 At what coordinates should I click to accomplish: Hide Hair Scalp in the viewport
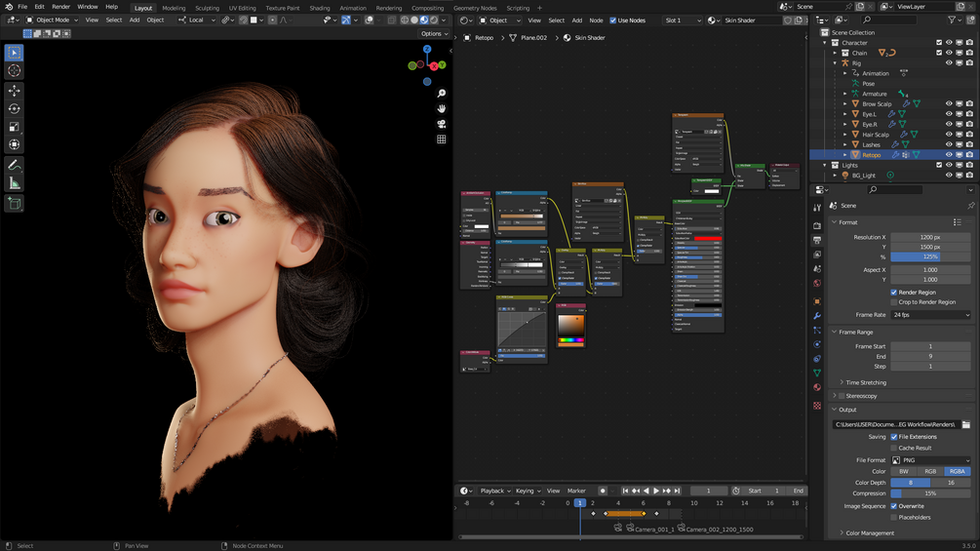(949, 135)
